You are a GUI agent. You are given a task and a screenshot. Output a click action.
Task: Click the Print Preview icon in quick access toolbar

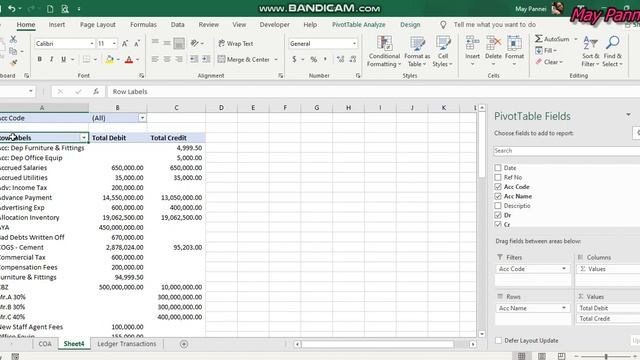[64, 9]
